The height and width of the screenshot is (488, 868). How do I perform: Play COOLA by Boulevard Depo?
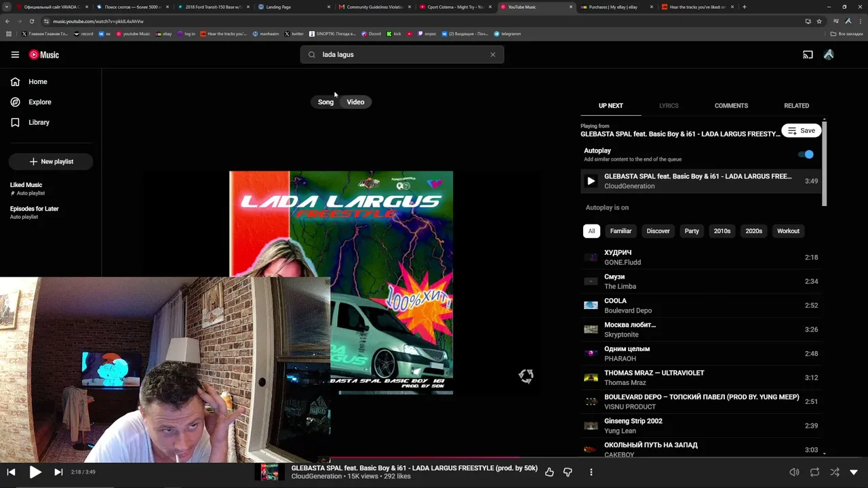pos(701,306)
